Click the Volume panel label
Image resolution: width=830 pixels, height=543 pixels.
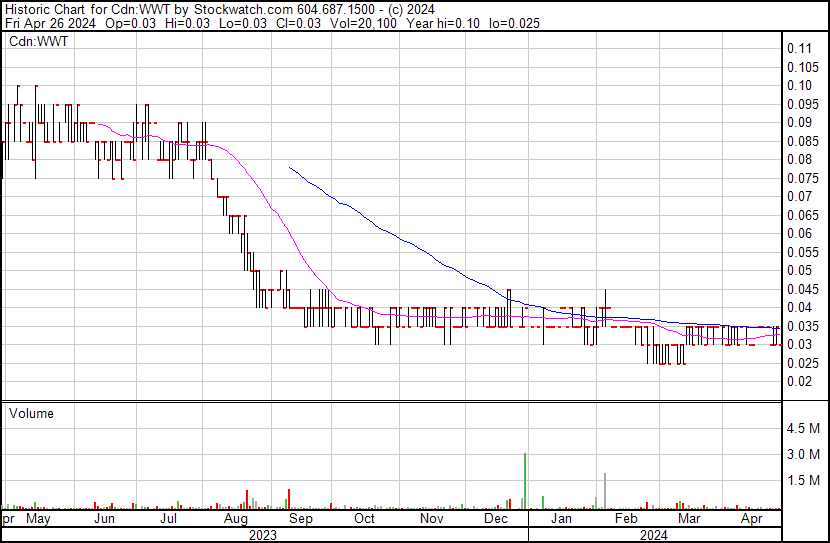[x=31, y=413]
